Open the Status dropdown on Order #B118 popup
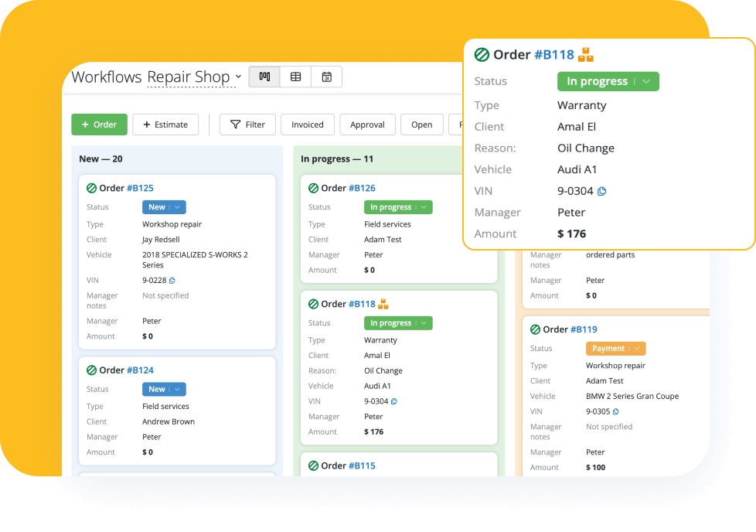 point(608,80)
